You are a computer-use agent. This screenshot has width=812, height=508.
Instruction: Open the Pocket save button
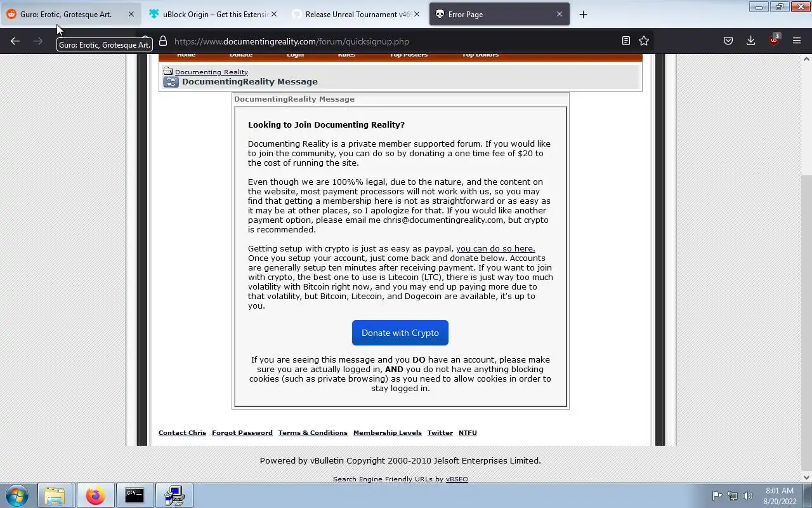(x=728, y=41)
